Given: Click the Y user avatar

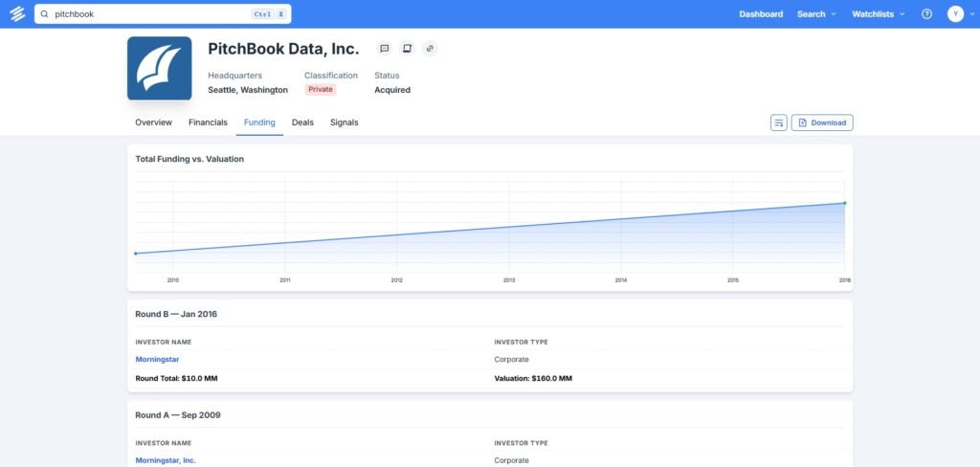Looking at the screenshot, I should click(955, 14).
